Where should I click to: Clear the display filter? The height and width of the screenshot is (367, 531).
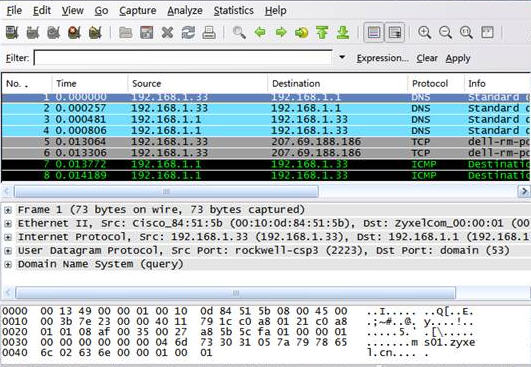coord(427,58)
